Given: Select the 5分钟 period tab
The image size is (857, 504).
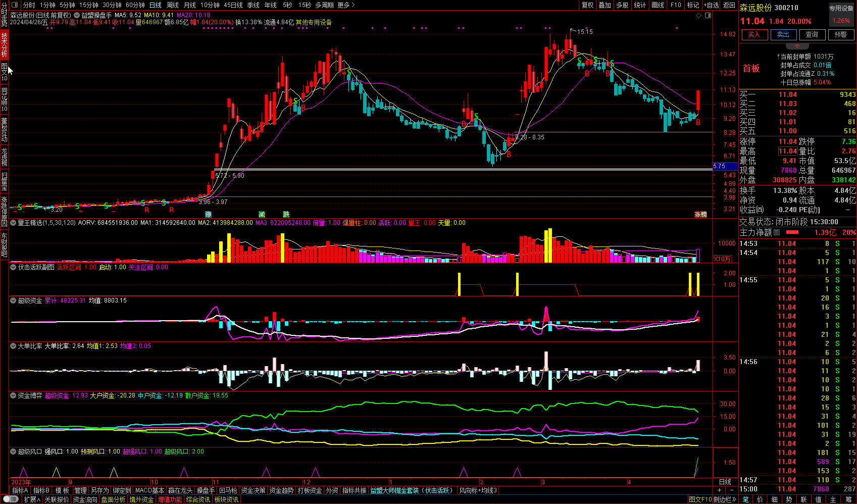Looking at the screenshot, I should click(67, 5).
